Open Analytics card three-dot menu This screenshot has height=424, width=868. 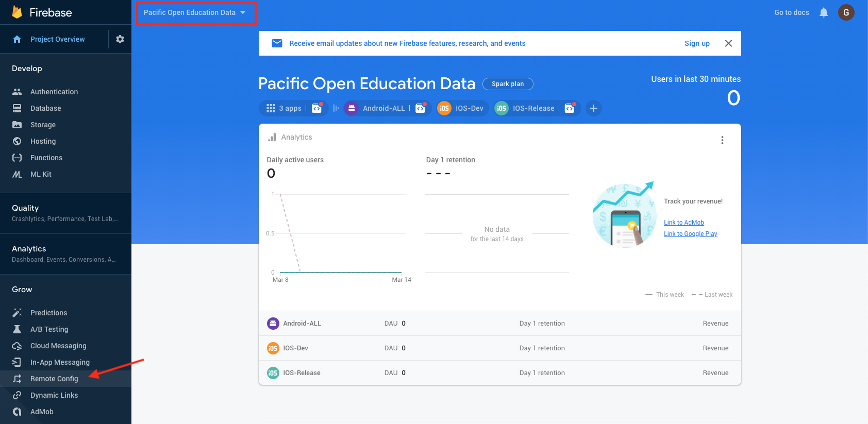point(722,140)
